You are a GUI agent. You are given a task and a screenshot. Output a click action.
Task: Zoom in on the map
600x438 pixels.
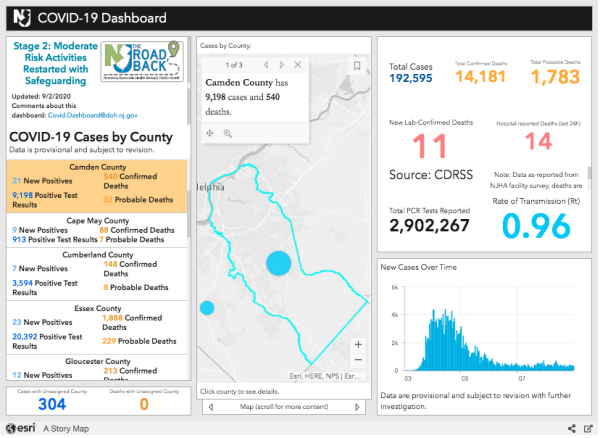pos(358,345)
